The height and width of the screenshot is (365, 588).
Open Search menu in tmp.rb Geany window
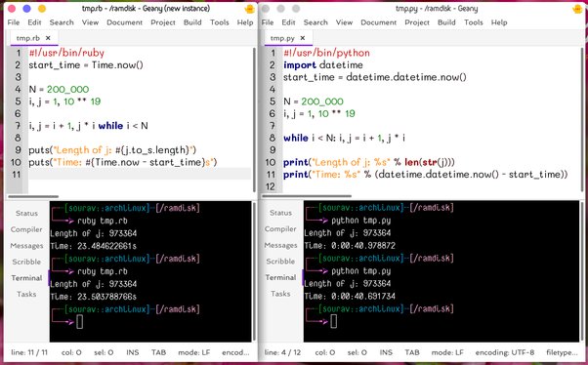click(x=62, y=22)
